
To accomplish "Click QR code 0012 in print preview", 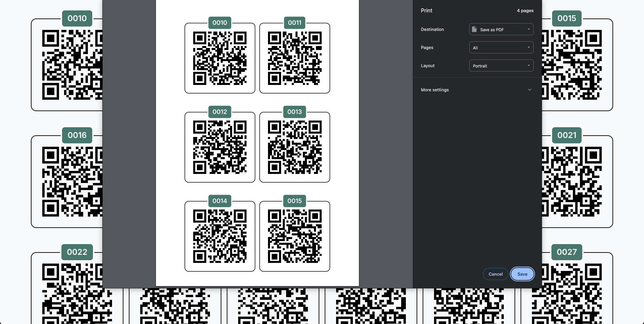I will tap(220, 147).
